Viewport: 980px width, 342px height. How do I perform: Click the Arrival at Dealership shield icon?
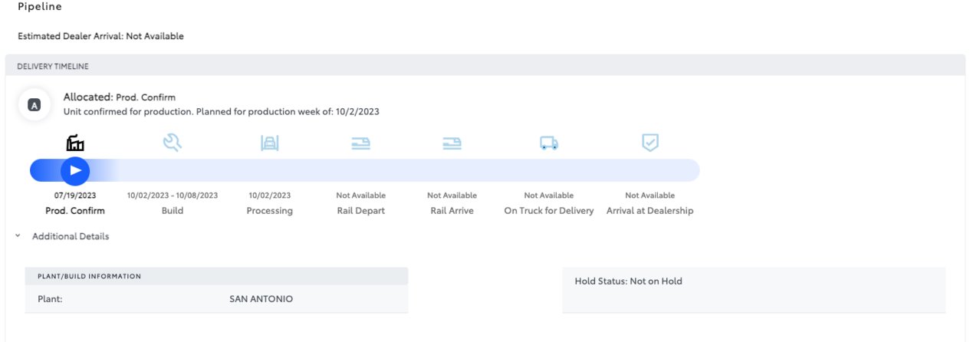(649, 143)
